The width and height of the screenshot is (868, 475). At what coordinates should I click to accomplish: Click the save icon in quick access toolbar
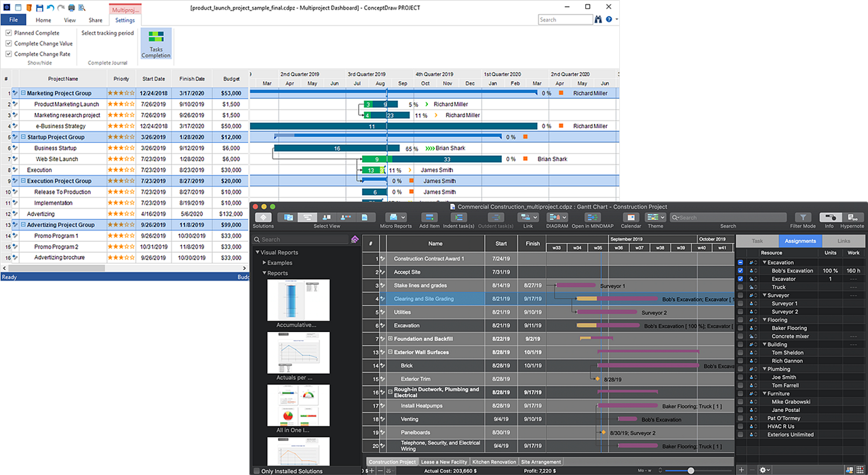[39, 7]
